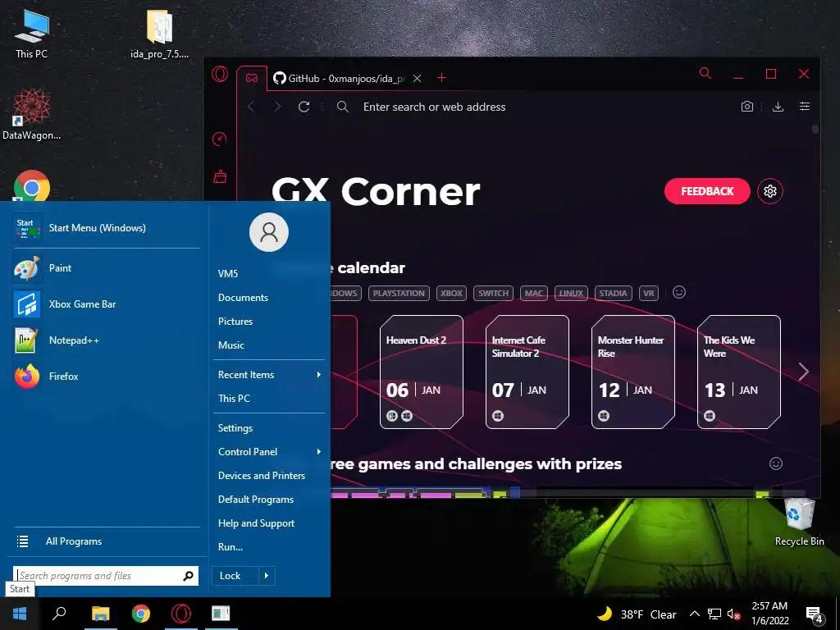The image size is (840, 630).
Task: Show hidden tray icons chevron
Action: [694, 614]
